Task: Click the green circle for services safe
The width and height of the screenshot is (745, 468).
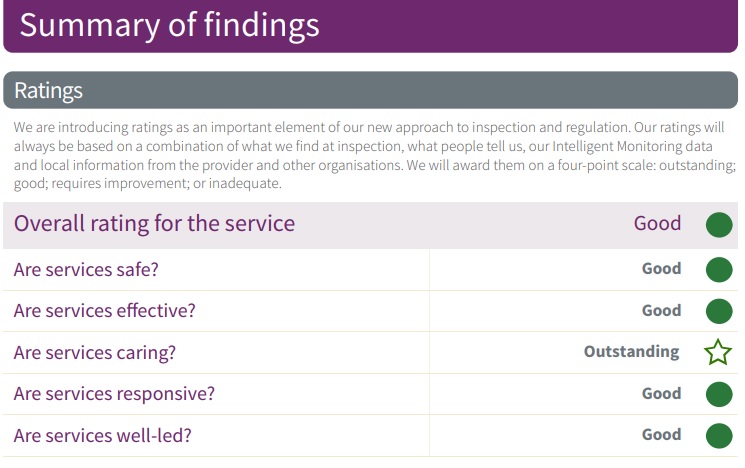Action: point(719,269)
